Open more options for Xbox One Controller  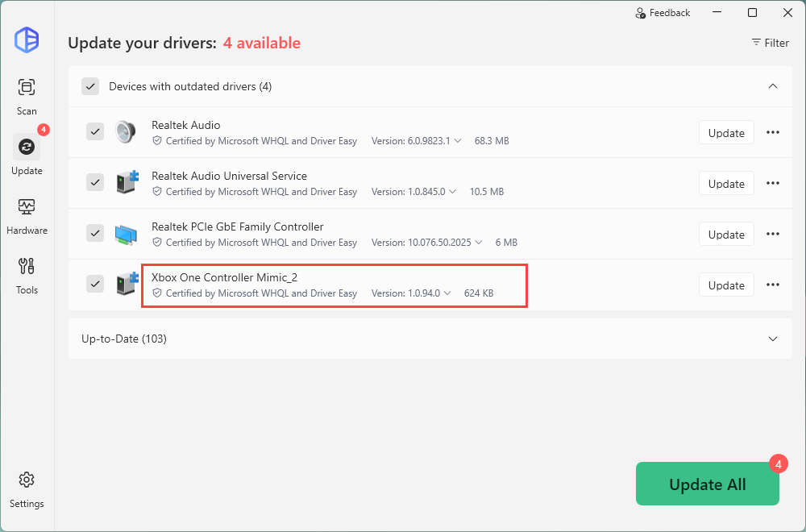(x=772, y=285)
